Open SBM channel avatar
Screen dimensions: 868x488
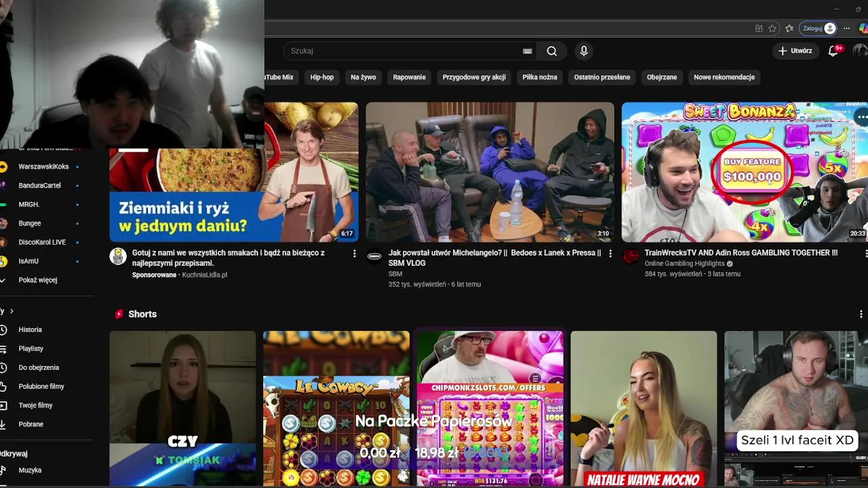(374, 256)
